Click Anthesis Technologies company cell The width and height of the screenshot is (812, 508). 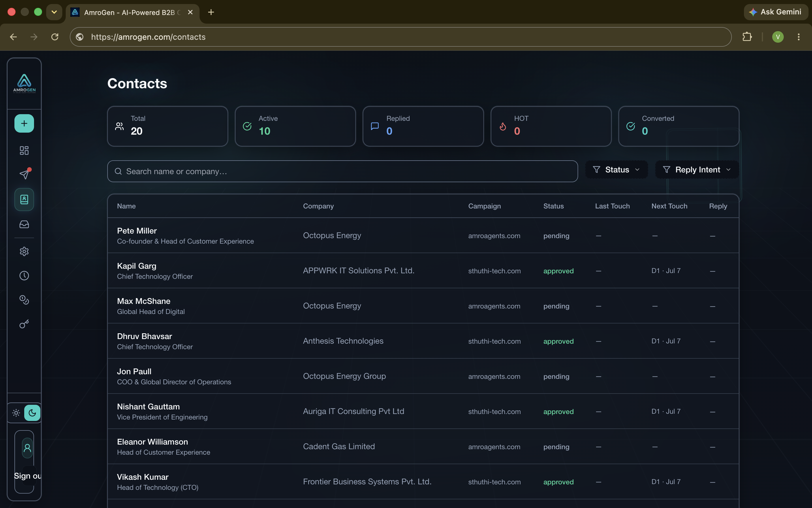tap(343, 341)
